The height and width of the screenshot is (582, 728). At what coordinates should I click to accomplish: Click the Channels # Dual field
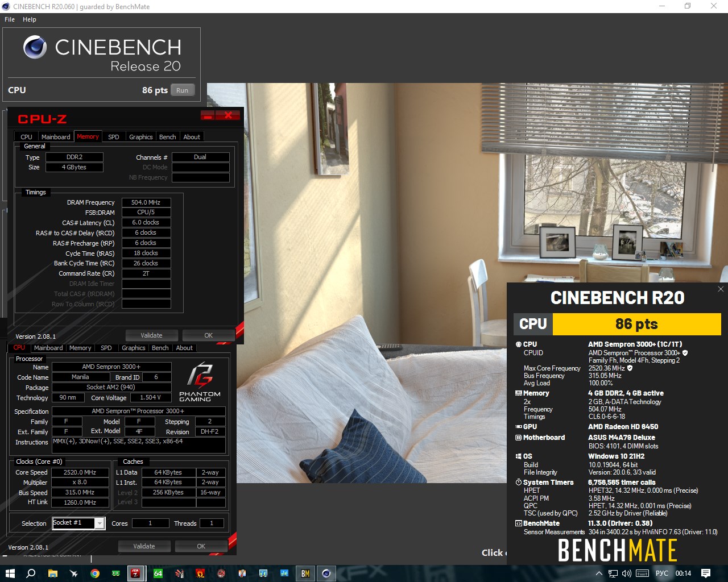click(x=200, y=157)
